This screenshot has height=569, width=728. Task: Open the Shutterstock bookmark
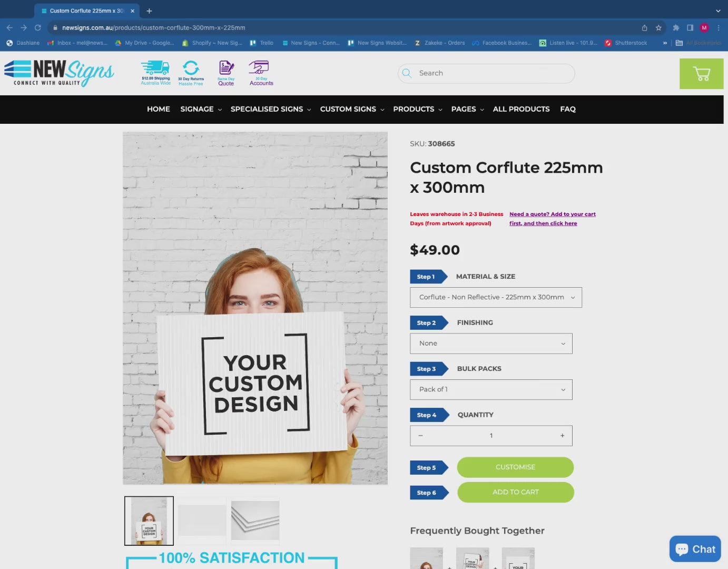click(626, 43)
